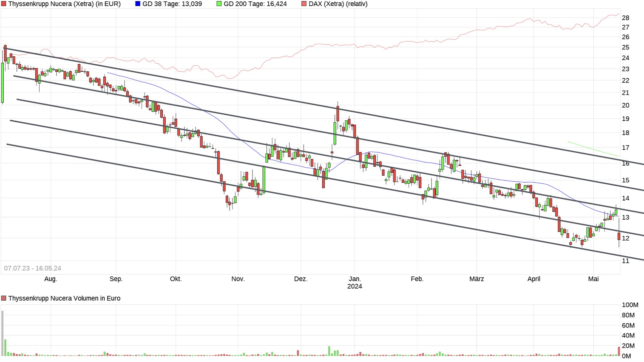
Task: Click the red Thyssenkrupp Nucera legend swatch
Action: (x=4, y=4)
